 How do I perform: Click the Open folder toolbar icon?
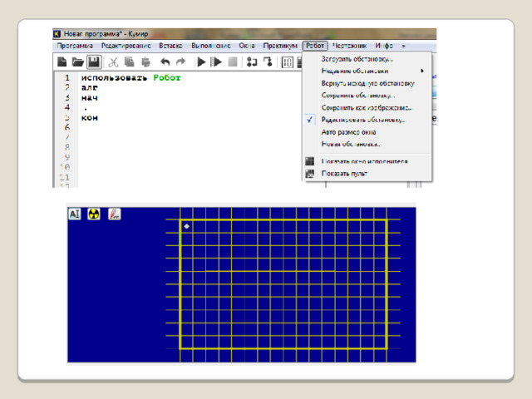(x=77, y=62)
